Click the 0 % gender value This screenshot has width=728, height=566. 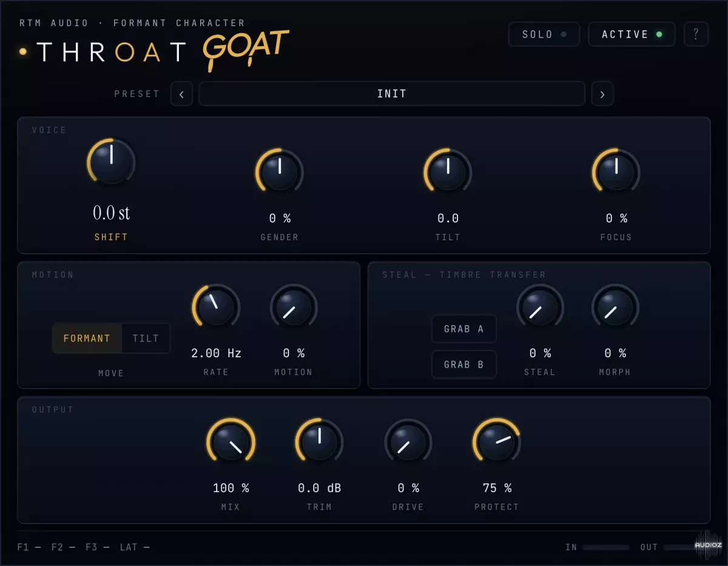(x=280, y=218)
